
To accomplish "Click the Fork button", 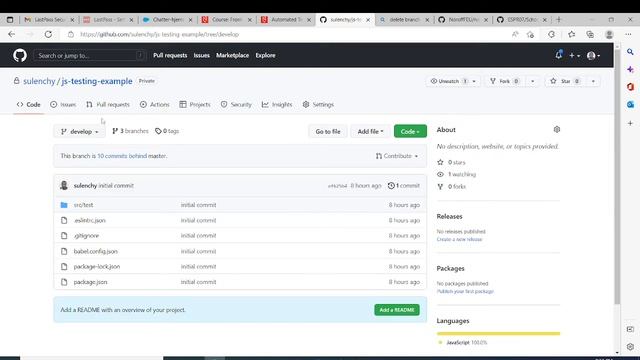I will tap(504, 81).
